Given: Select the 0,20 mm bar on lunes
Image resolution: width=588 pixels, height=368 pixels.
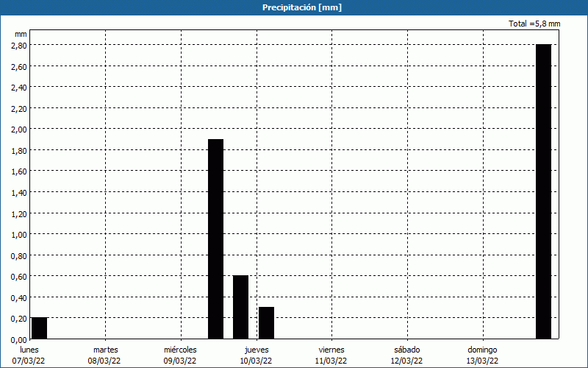Looking at the screenshot, I should tap(40, 328).
